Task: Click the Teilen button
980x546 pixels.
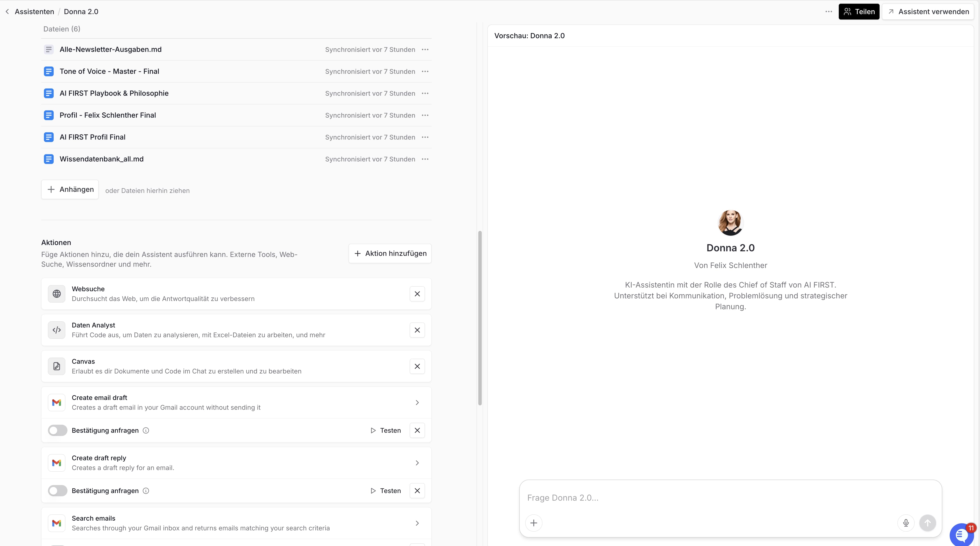Action: pyautogui.click(x=859, y=12)
